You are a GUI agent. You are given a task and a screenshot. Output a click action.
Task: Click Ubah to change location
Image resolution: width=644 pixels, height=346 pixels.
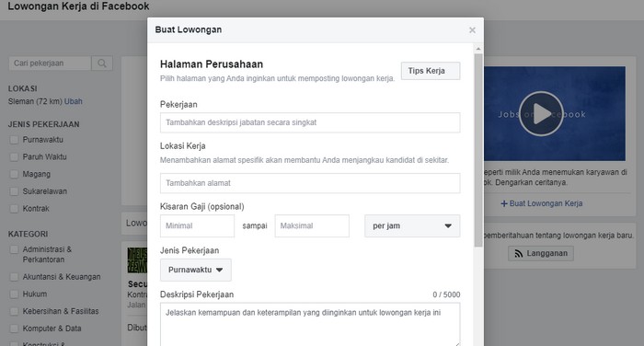(x=74, y=101)
